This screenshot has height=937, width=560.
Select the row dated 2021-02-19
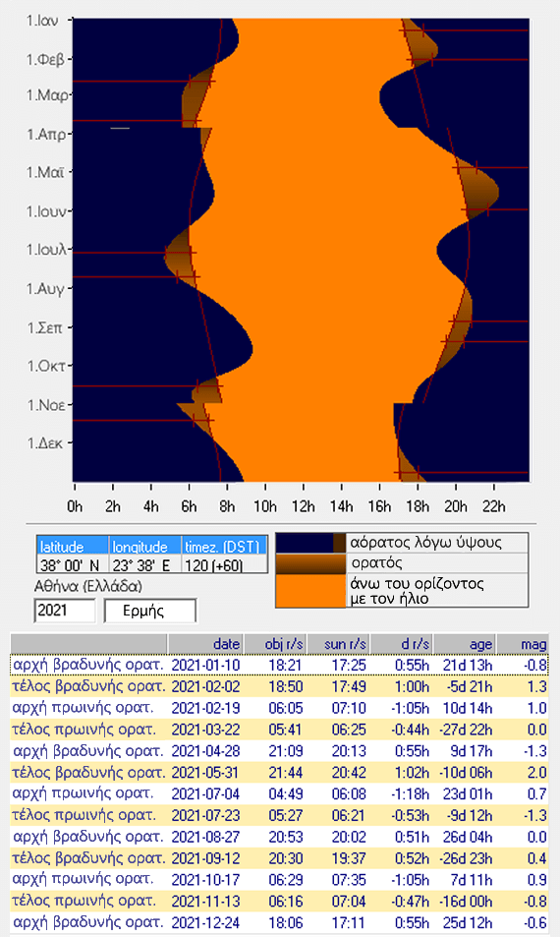279,708
